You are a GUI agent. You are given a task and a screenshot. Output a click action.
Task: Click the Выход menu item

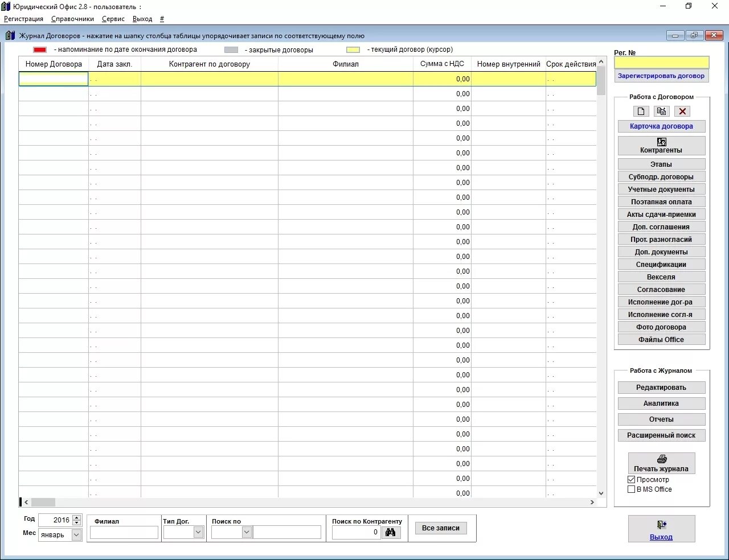pos(142,19)
